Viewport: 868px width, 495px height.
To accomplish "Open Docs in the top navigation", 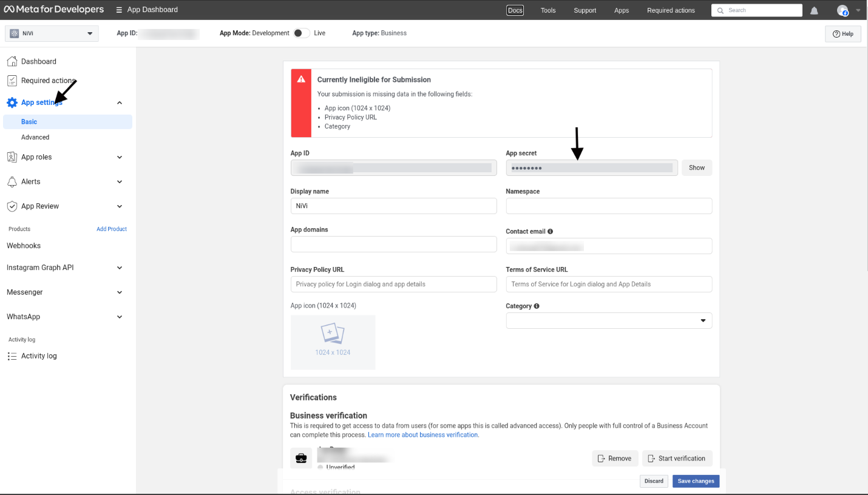I will pyautogui.click(x=515, y=10).
